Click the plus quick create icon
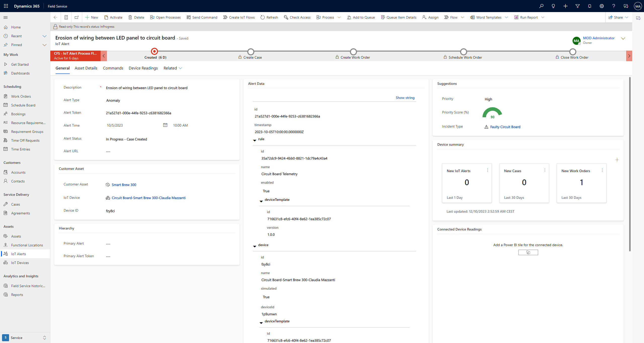 pos(565,6)
